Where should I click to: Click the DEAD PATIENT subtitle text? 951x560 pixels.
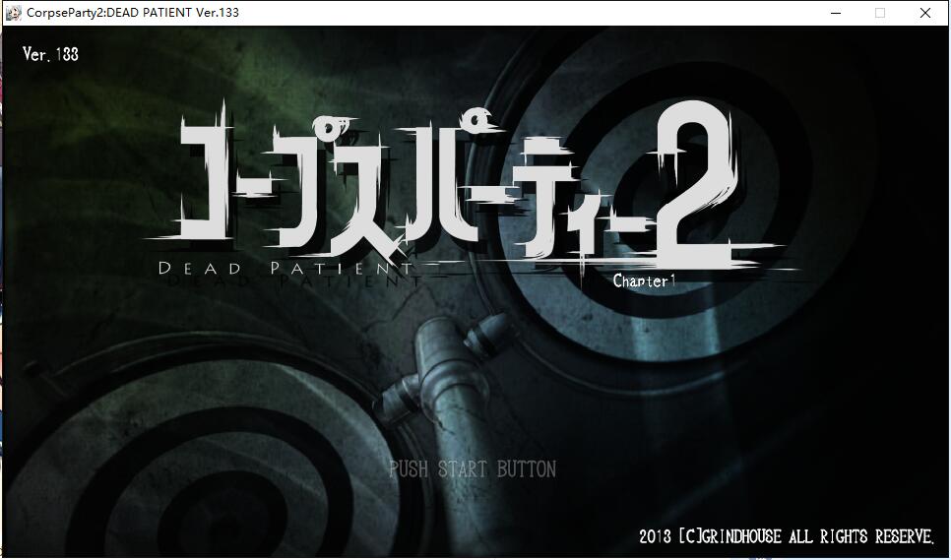point(286,267)
